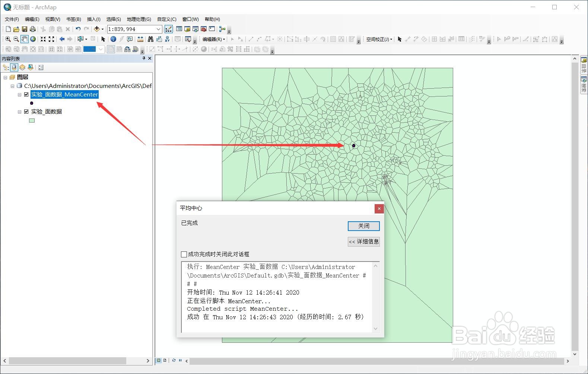Open the HTML Popup tool
The width and height of the screenshot is (588, 374).
pos(130,39)
